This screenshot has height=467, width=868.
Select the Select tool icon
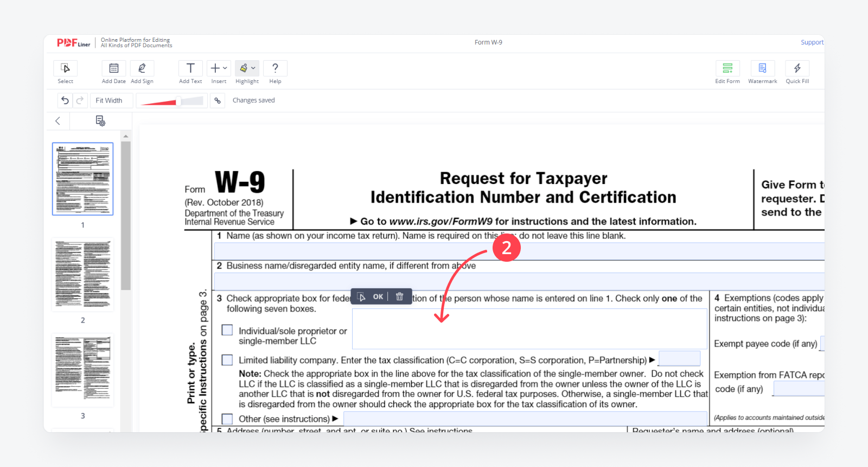tap(65, 68)
